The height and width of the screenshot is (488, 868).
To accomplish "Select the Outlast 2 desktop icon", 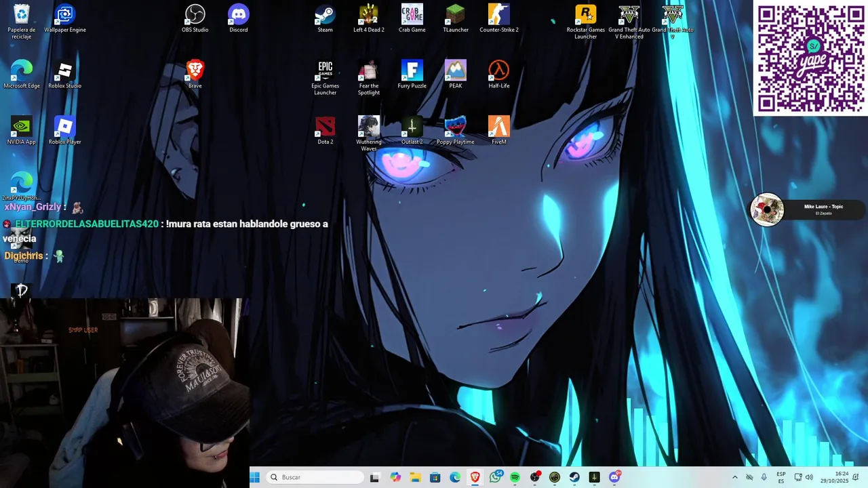I will tap(412, 131).
